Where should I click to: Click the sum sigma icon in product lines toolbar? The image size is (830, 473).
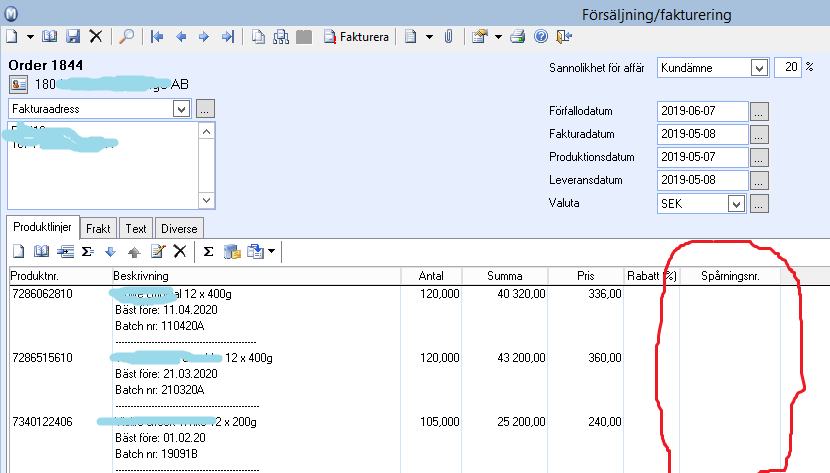click(x=209, y=251)
